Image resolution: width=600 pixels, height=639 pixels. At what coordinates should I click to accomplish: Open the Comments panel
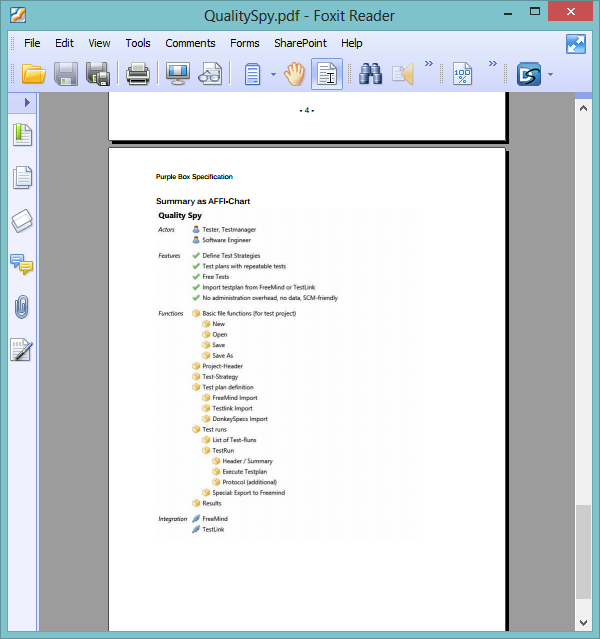(22, 264)
